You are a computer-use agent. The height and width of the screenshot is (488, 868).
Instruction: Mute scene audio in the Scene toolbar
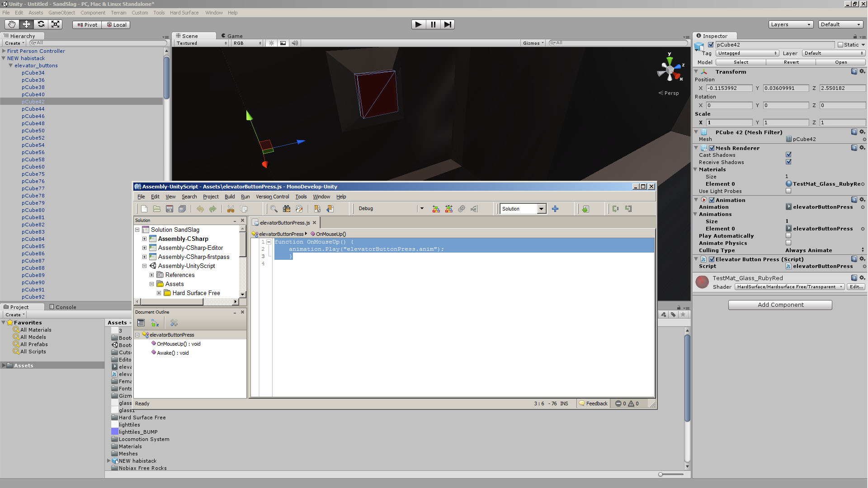pos(294,42)
